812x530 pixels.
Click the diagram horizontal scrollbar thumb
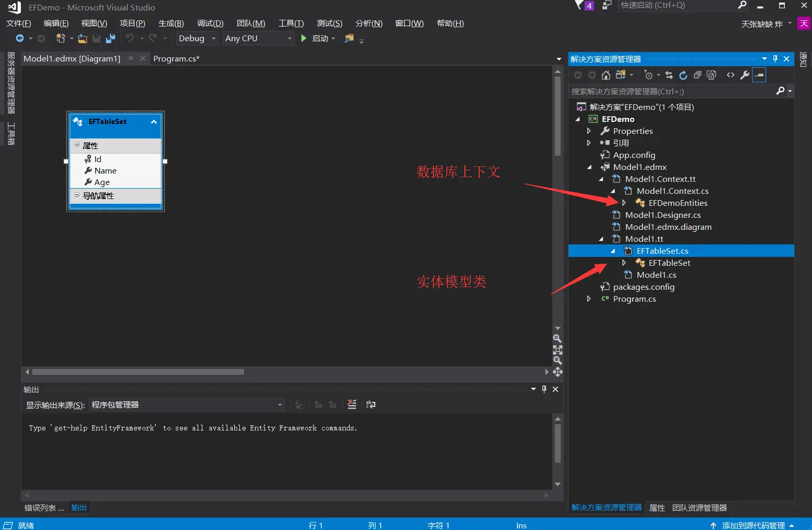[x=138, y=372]
